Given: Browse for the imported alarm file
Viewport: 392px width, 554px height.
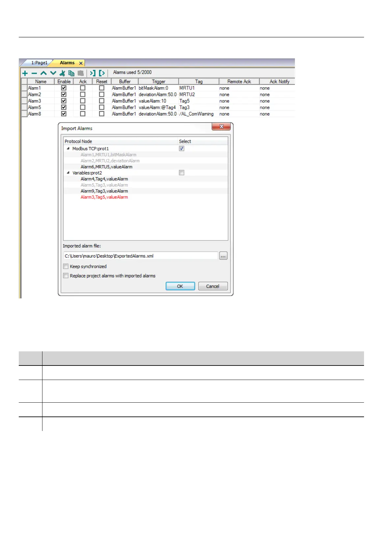Looking at the screenshot, I should tap(223, 256).
